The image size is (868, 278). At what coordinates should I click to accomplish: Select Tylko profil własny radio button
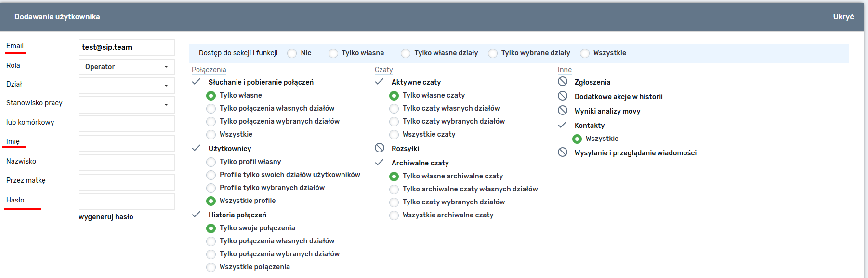[211, 162]
